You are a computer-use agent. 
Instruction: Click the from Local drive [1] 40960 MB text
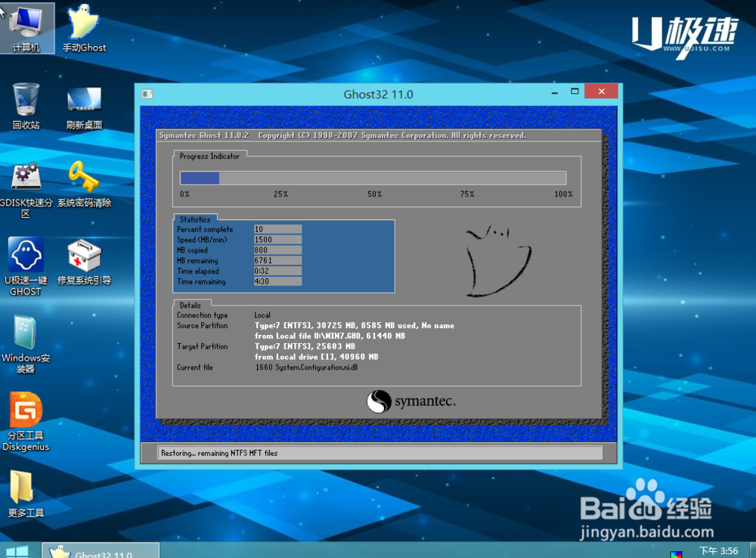coord(316,357)
